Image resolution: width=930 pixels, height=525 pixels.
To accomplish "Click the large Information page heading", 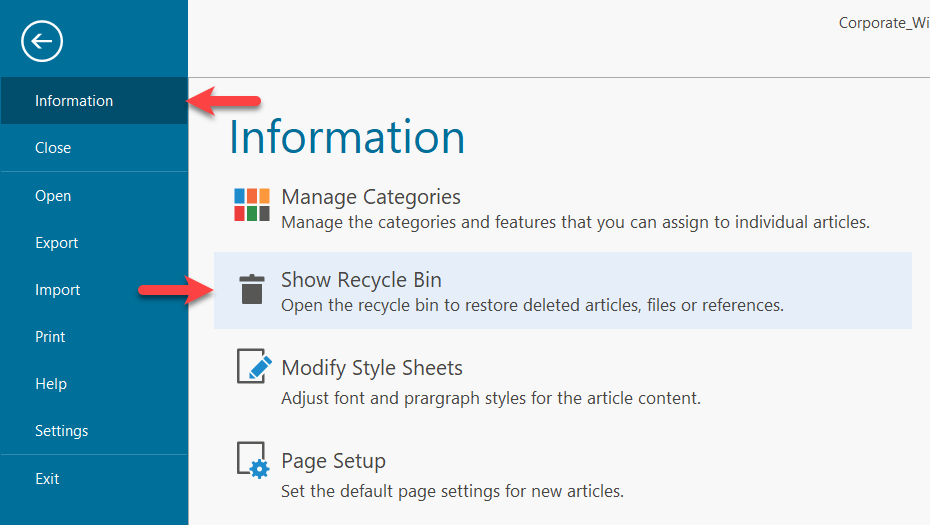I will (347, 137).
